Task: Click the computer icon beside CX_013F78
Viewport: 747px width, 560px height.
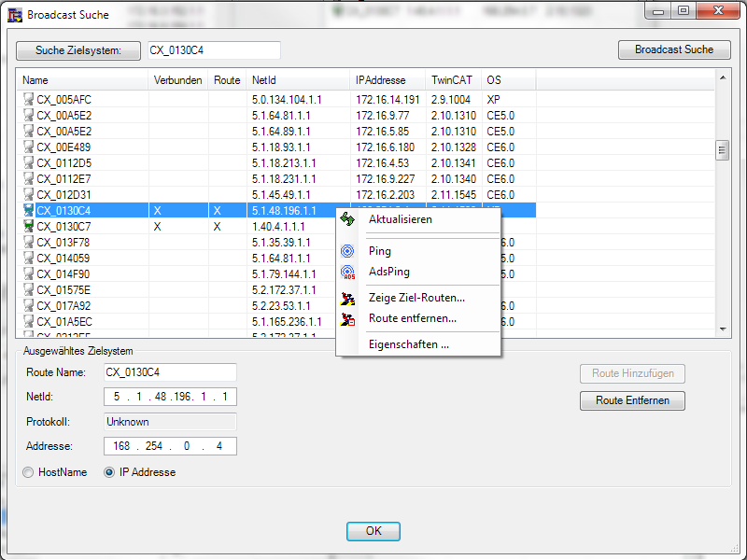Action: [x=29, y=243]
